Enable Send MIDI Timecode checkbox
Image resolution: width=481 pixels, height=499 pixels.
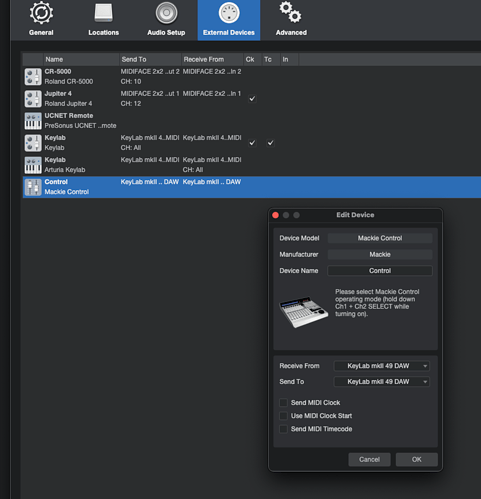pyautogui.click(x=283, y=429)
